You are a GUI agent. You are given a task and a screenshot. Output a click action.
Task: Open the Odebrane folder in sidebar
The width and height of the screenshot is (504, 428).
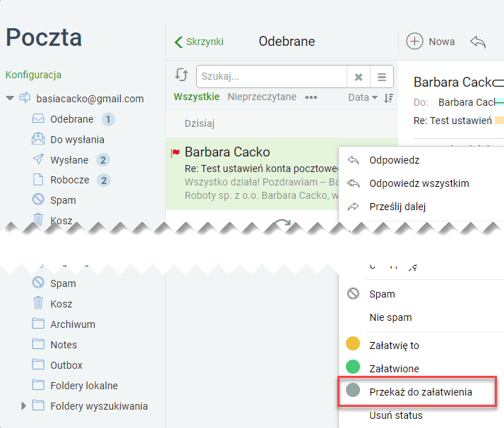point(72,119)
